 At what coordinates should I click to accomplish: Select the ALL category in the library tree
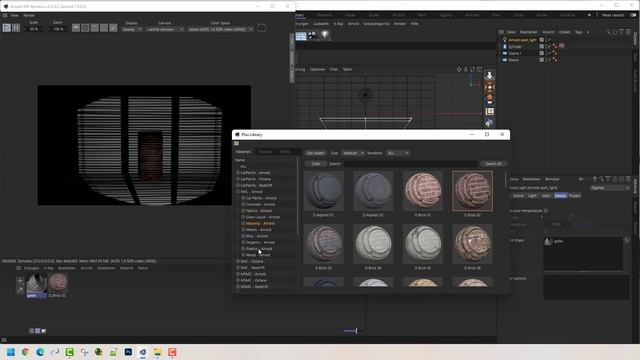click(243, 167)
